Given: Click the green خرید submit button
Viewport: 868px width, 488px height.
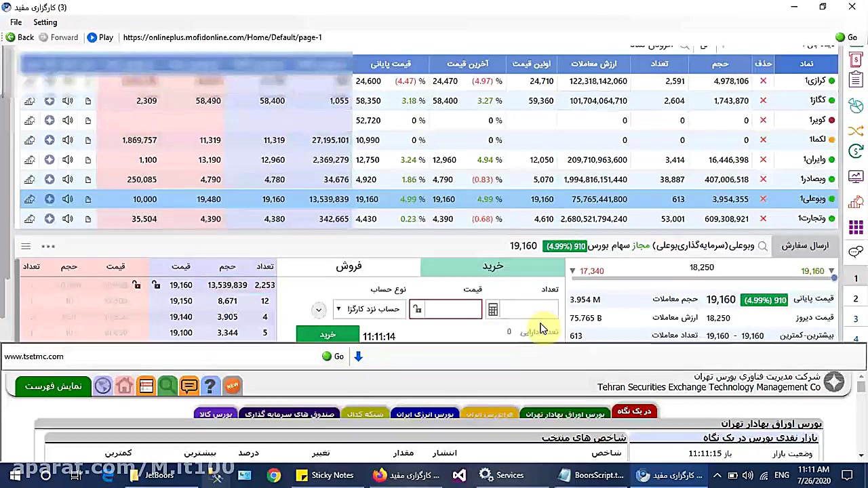Looking at the screenshot, I should (328, 335).
